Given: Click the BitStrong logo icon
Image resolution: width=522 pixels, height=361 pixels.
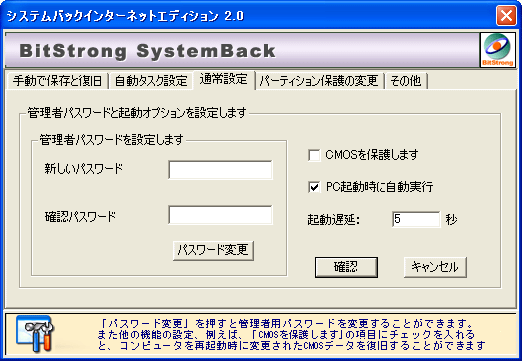Looking at the screenshot, I should pos(497,50).
